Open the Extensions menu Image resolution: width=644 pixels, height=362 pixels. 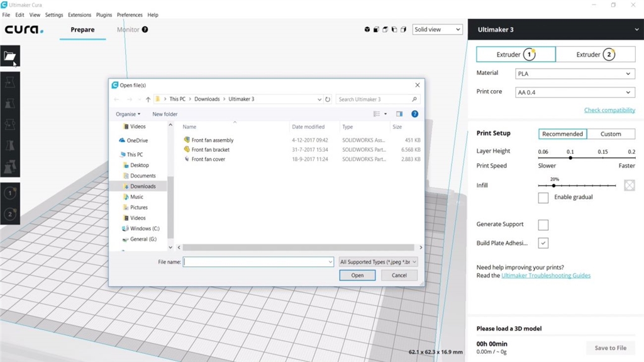[x=79, y=14]
